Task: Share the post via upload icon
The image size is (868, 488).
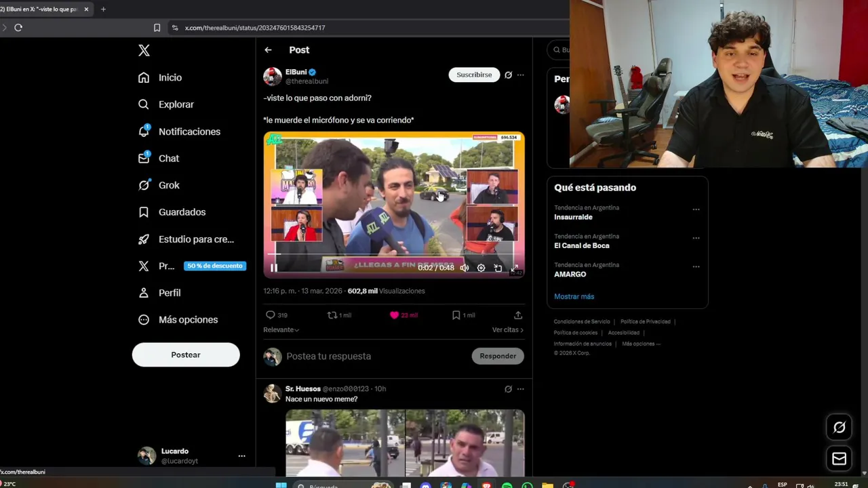Action: (x=518, y=315)
